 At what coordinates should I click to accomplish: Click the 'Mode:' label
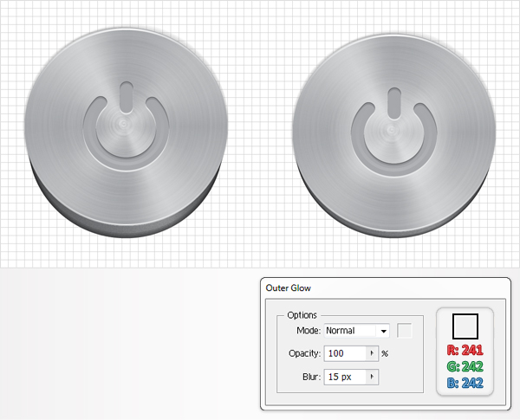click(309, 331)
